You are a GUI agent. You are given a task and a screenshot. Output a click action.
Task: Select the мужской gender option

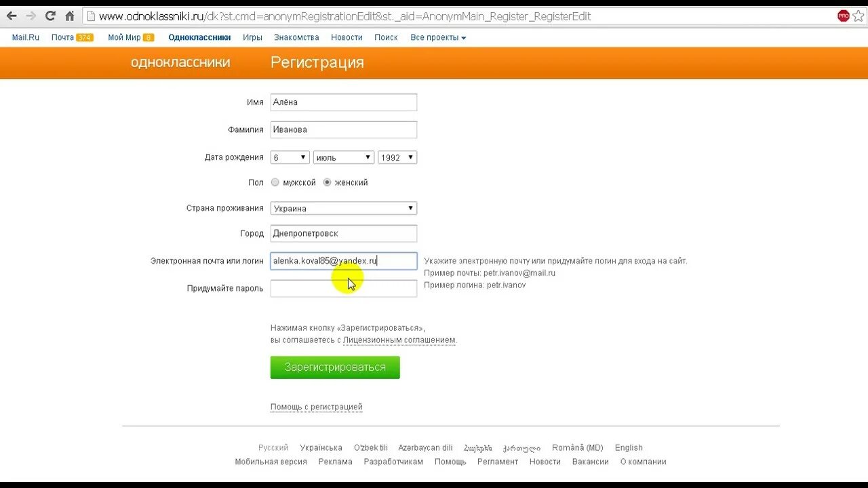coord(275,182)
